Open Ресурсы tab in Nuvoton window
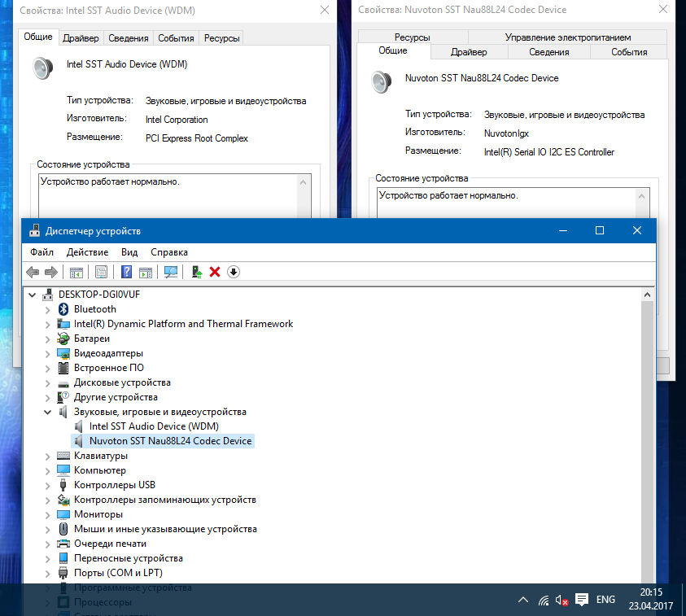The image size is (686, 616). click(412, 37)
